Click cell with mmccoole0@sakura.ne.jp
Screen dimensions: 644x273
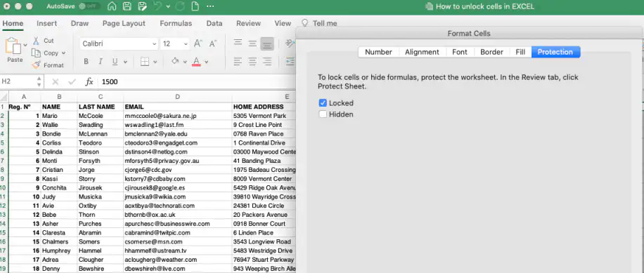tap(177, 116)
